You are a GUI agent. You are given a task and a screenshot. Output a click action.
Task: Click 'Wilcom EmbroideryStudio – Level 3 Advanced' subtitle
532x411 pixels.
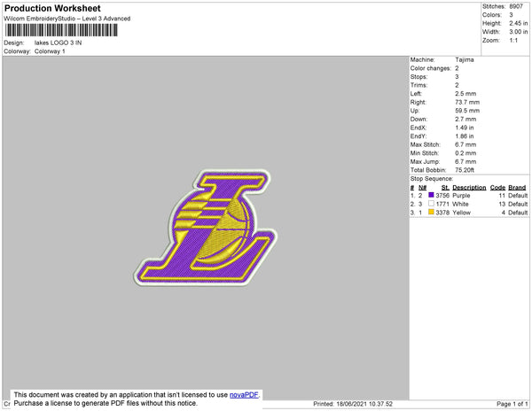point(67,19)
